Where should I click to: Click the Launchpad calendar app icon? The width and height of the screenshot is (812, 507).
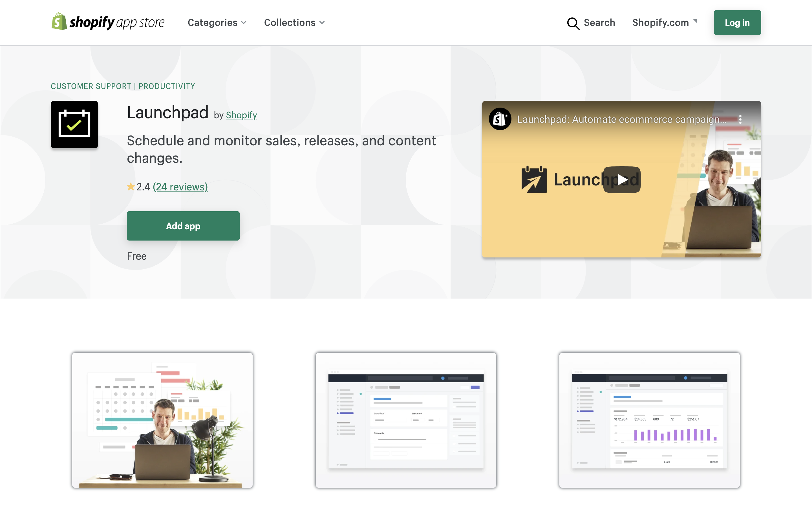[x=74, y=124]
